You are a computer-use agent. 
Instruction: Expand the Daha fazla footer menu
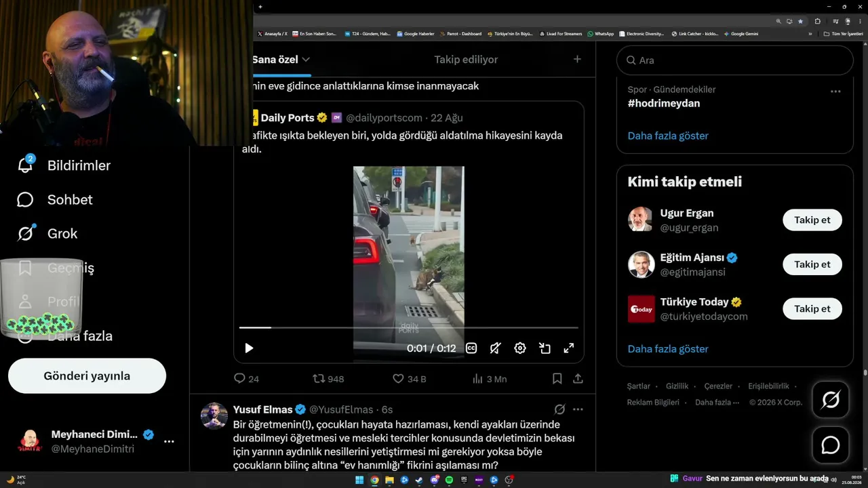717,403
